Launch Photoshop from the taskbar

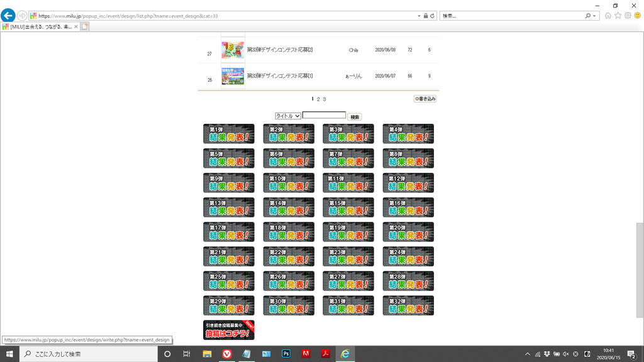[x=286, y=354]
